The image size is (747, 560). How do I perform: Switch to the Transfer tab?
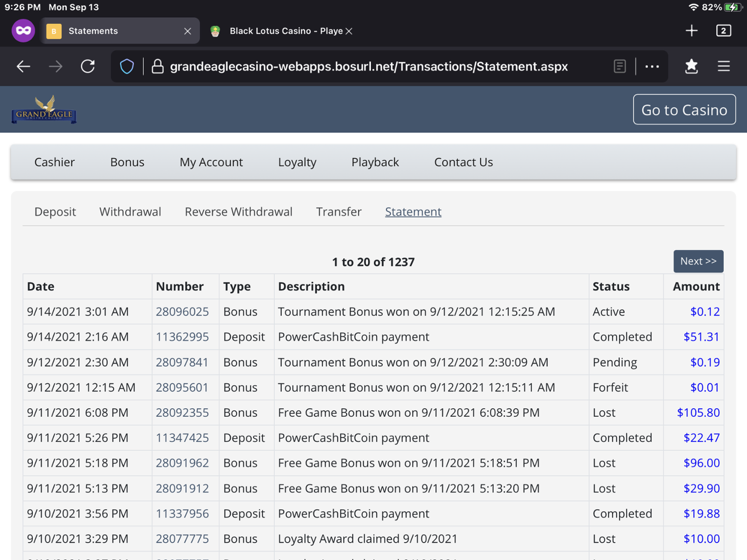tap(339, 212)
